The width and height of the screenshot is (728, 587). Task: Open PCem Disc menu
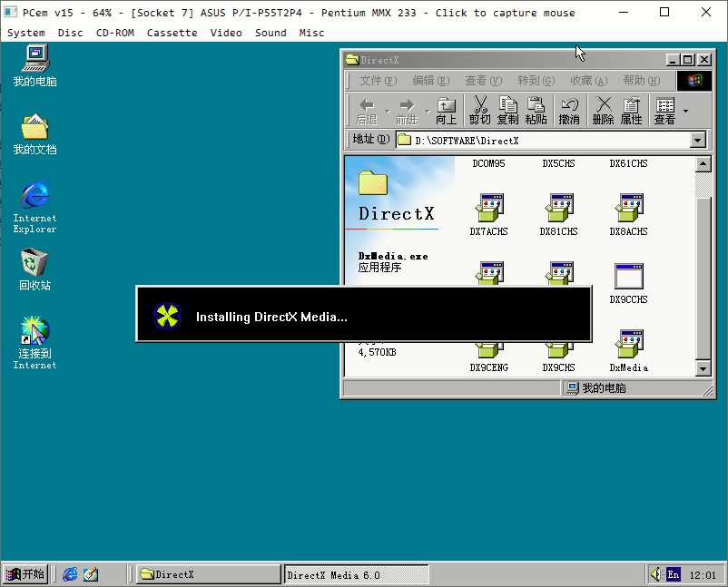71,33
